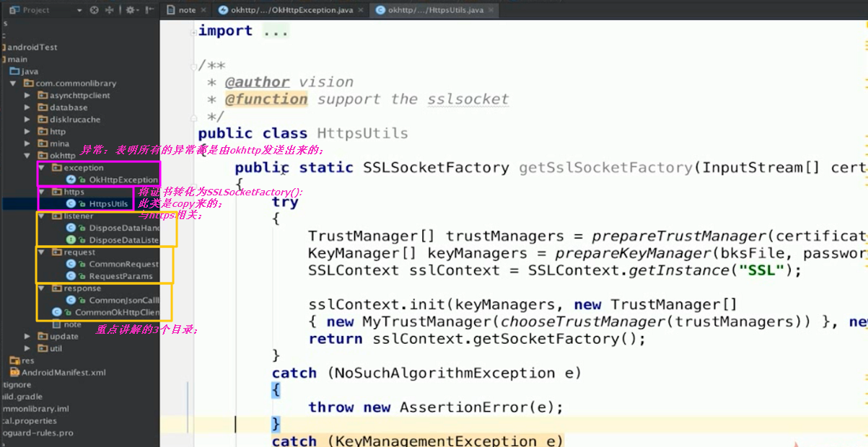Select the res folder
868x447 pixels.
click(22, 360)
